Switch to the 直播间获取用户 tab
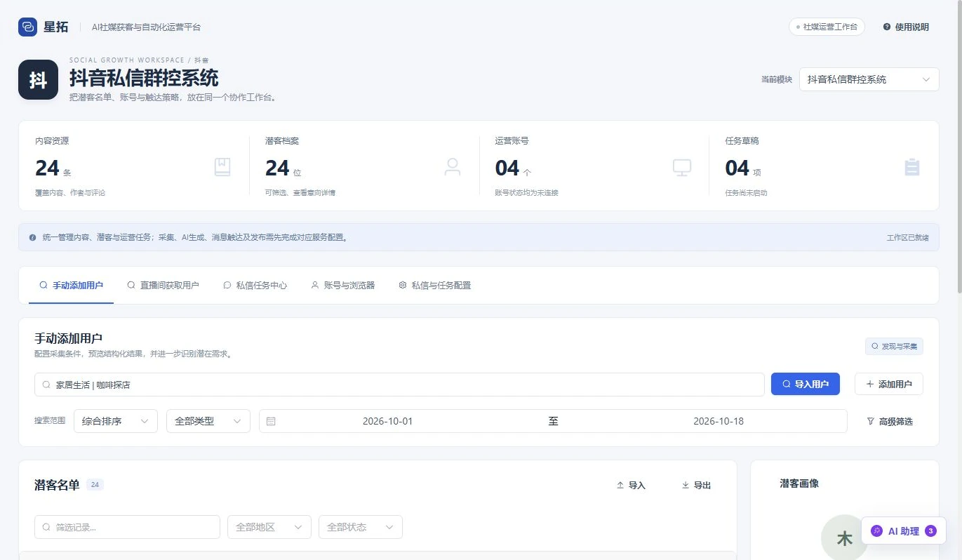This screenshot has width=962, height=560. pyautogui.click(x=163, y=285)
